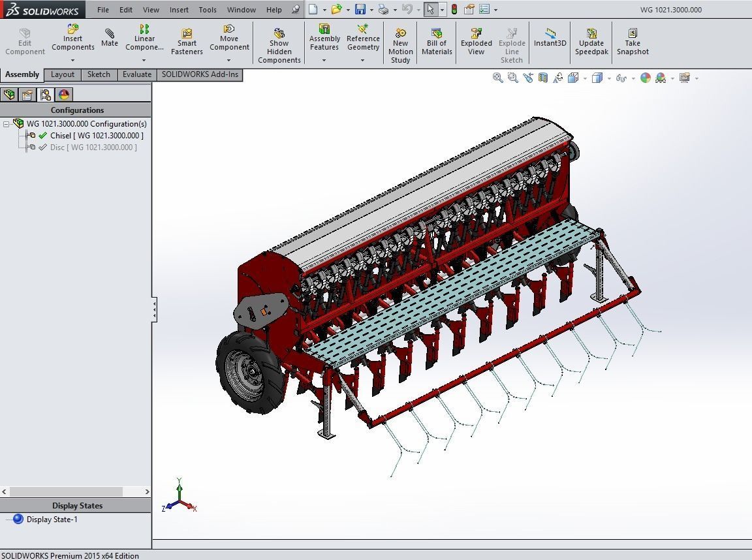Click the Smart Fasteners tool

click(x=187, y=41)
